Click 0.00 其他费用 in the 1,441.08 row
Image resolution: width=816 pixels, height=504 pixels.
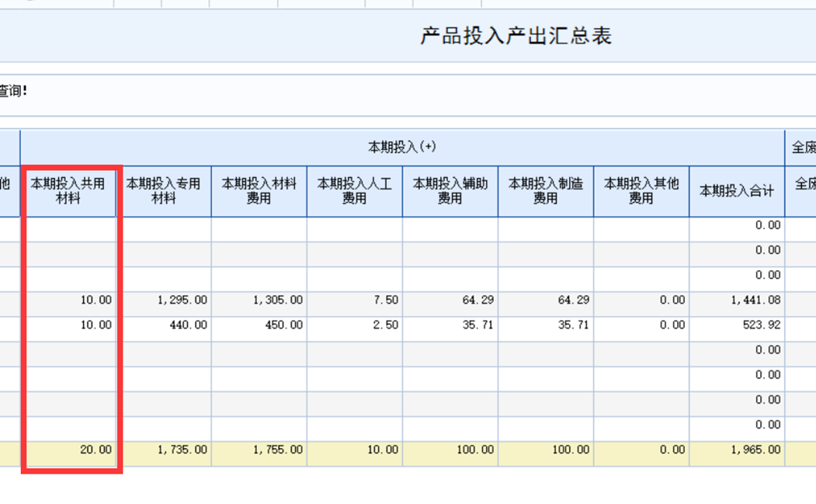coord(641,304)
